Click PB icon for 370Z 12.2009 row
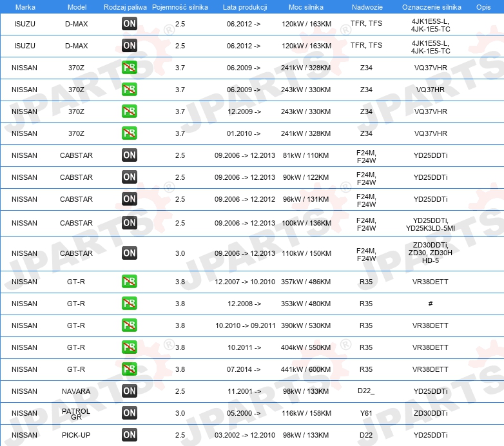This screenshot has height=446, width=504. [129, 111]
